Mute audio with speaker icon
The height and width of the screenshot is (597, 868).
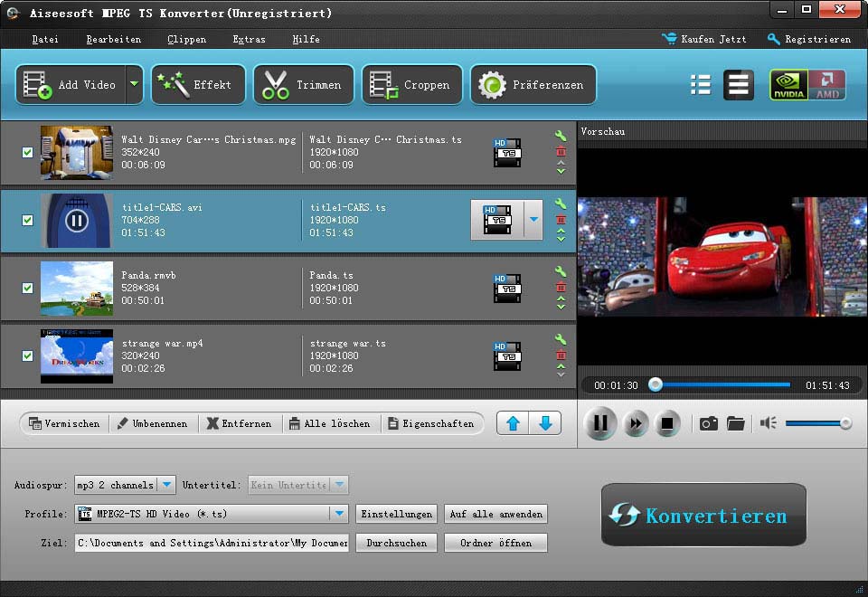769,423
